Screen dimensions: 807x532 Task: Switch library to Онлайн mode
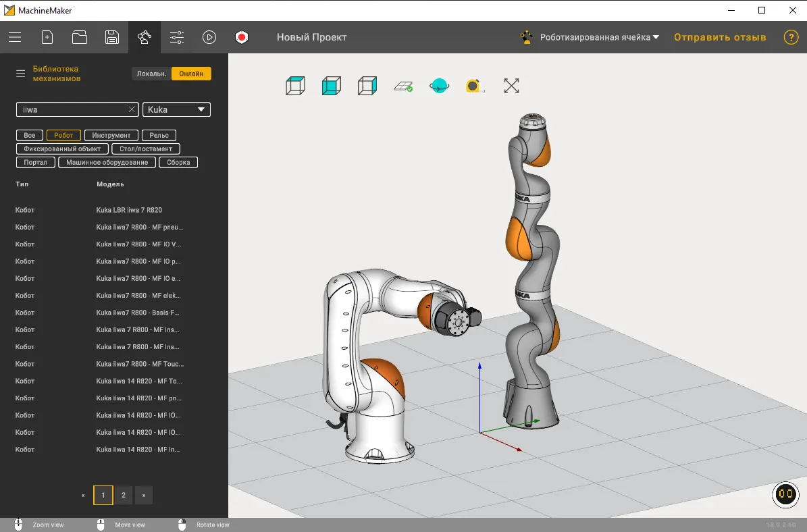click(191, 74)
